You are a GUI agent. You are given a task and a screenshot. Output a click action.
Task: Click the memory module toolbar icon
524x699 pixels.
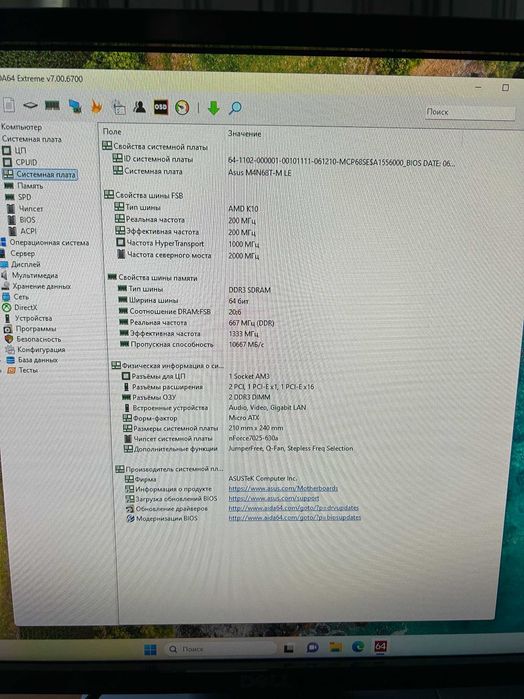click(52, 106)
